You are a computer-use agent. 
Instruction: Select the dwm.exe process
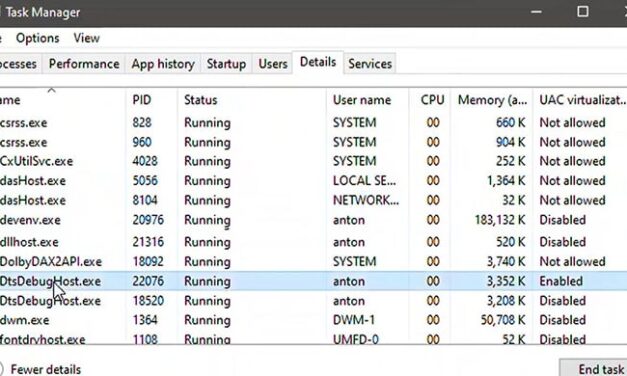[314, 320]
